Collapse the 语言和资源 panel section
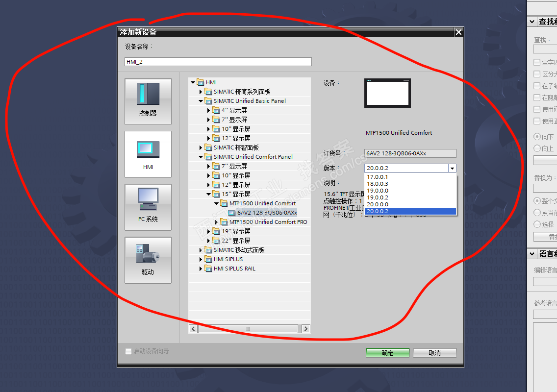The width and height of the screenshot is (557, 392). coord(532,254)
